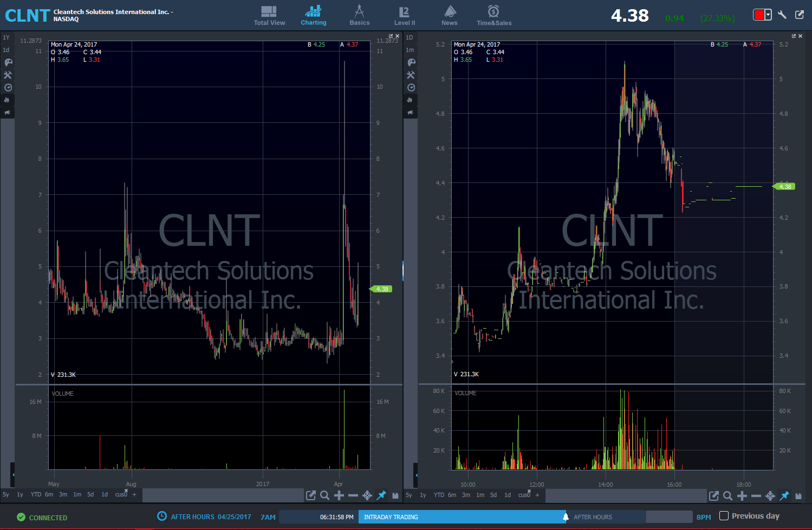Viewport: 812px width, 530px height.
Task: Click the session bell icon
Action: (566, 517)
